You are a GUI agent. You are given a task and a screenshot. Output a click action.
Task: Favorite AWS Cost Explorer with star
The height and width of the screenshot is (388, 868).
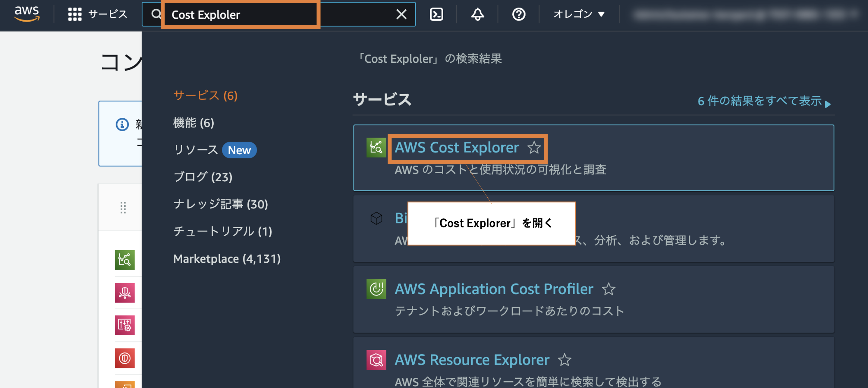click(x=534, y=148)
